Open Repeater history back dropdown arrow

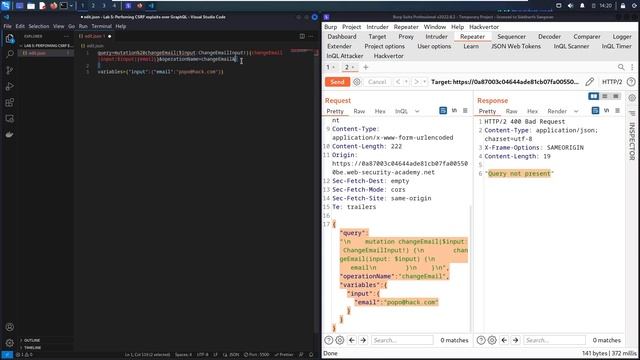[x=406, y=82]
